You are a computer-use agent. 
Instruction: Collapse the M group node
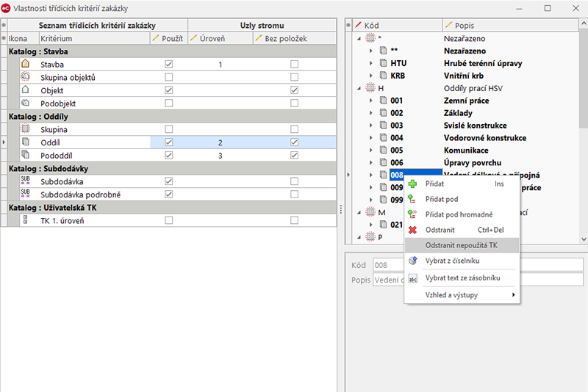click(359, 213)
